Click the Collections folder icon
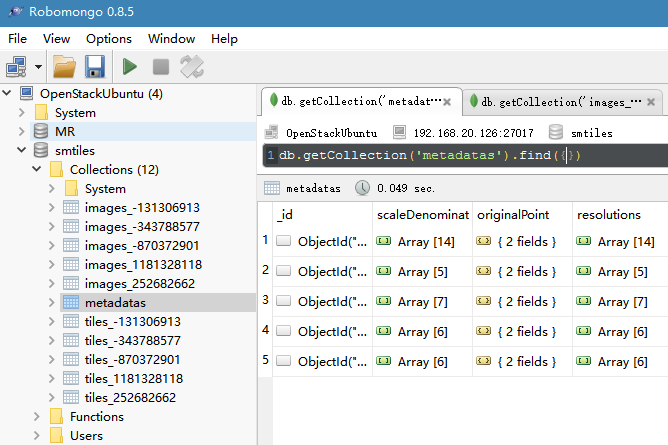Screen dimensions: 668x445 tap(56, 169)
